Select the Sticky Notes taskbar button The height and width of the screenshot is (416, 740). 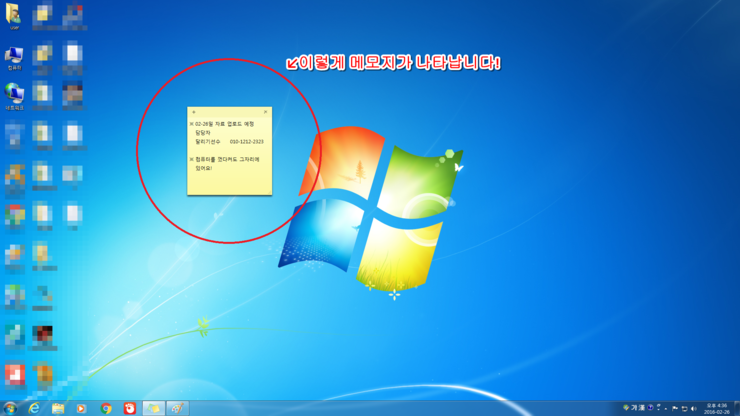point(153,408)
